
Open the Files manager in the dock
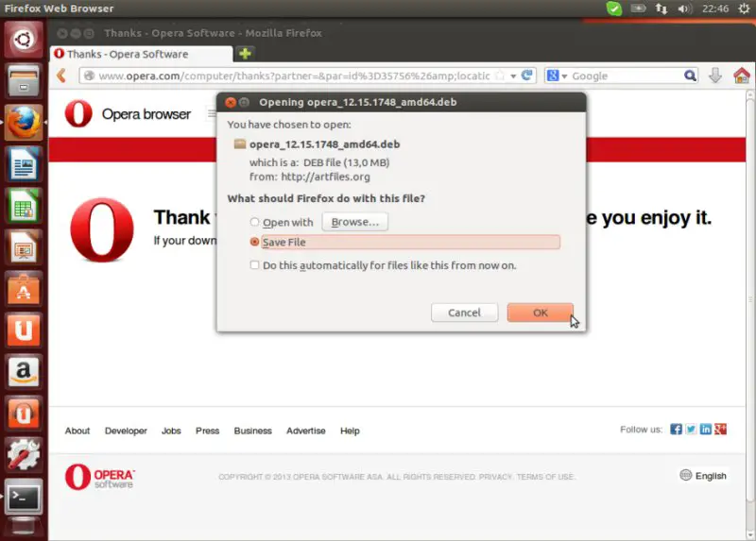pyautogui.click(x=23, y=81)
